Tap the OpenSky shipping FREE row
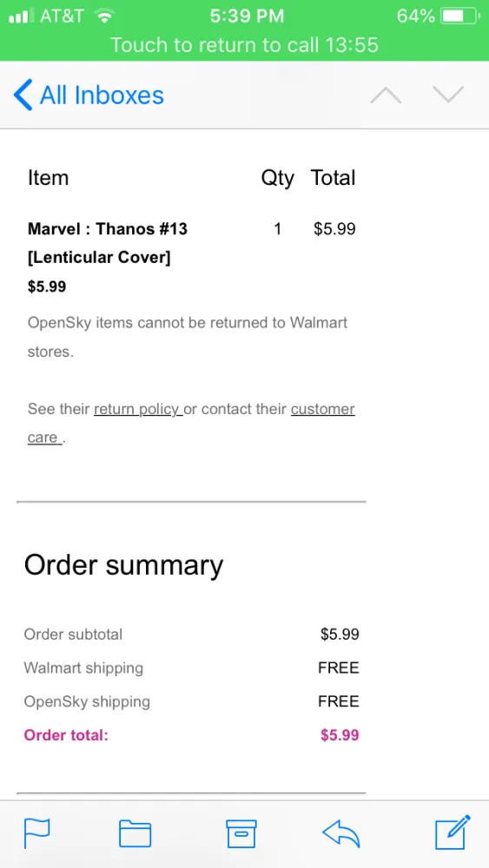 [x=192, y=701]
